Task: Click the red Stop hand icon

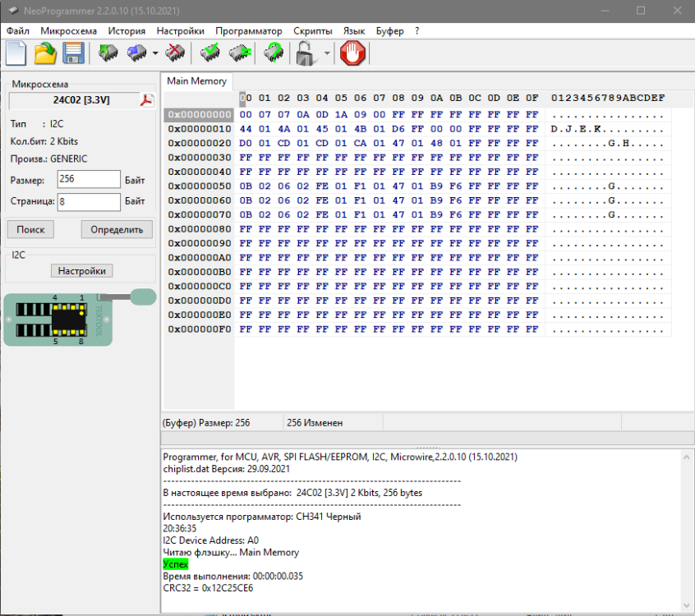Action: [353, 53]
